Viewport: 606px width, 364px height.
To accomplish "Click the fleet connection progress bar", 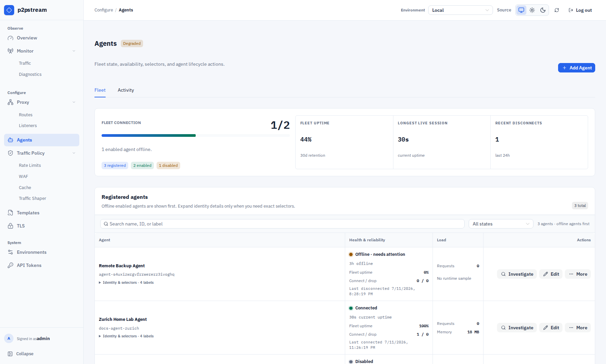I will point(195,135).
